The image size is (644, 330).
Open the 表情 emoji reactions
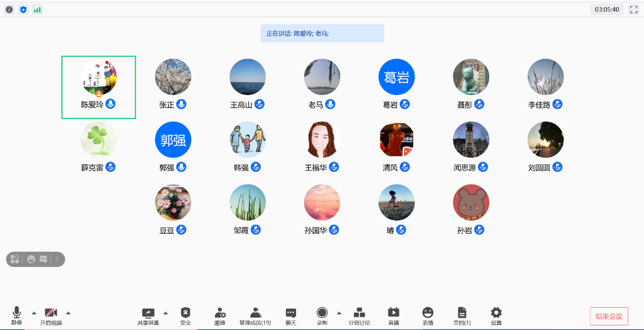(428, 316)
